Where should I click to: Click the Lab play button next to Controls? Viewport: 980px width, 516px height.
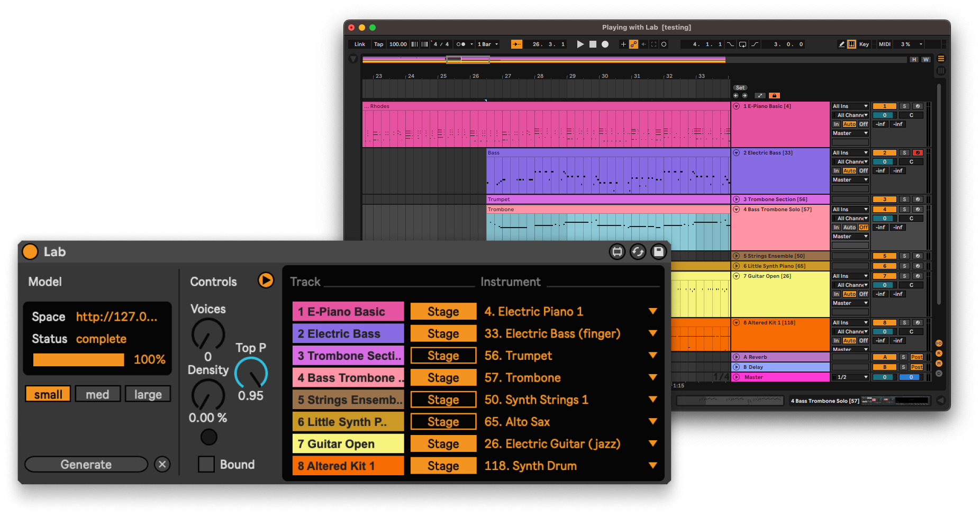click(266, 280)
